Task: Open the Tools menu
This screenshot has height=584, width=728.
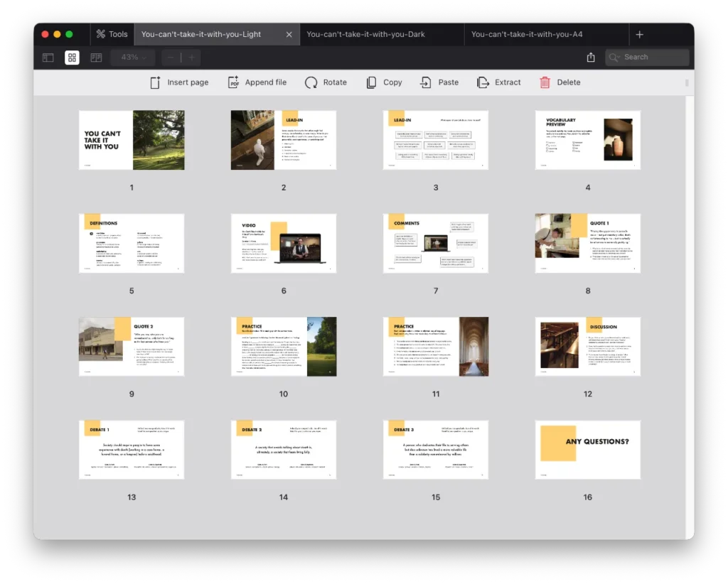Action: coord(112,34)
